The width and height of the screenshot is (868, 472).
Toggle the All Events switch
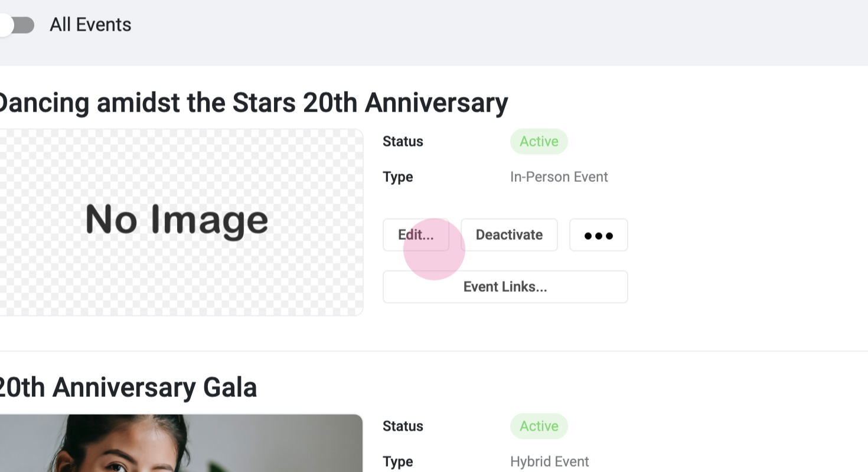tap(17, 25)
